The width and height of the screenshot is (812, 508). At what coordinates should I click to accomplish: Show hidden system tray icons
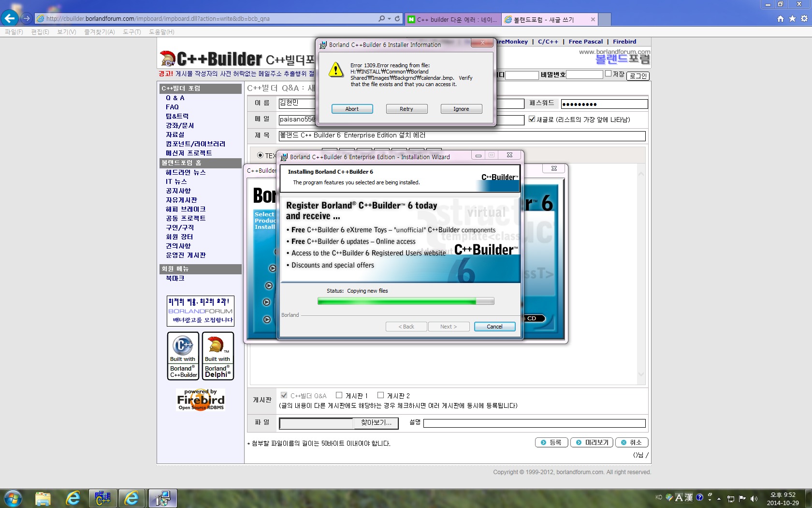tap(719, 498)
